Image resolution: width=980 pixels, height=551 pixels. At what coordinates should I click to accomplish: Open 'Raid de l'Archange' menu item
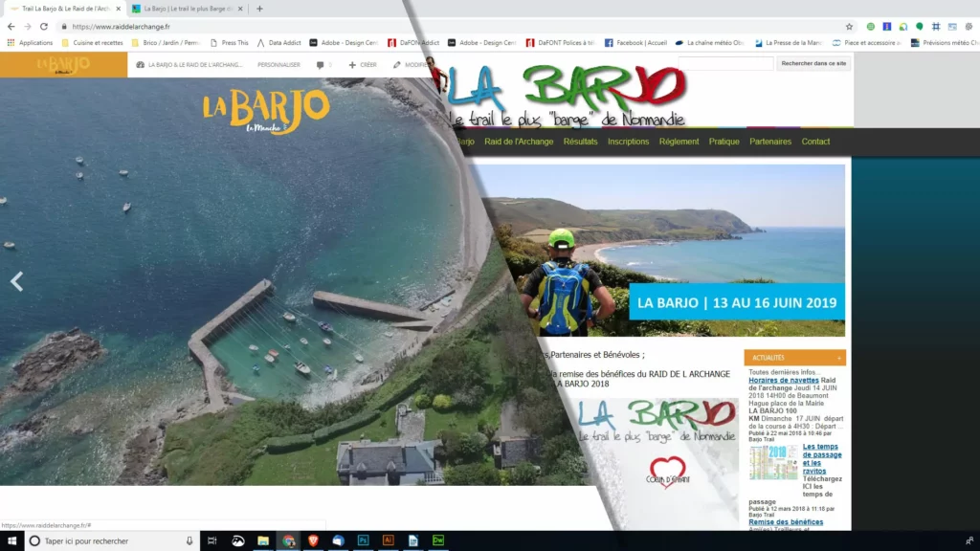[x=519, y=142]
